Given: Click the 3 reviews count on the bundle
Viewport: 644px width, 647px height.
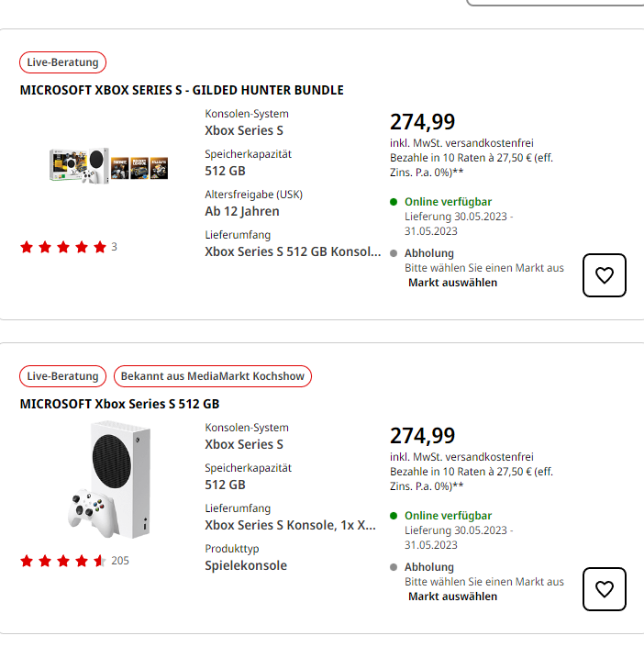Looking at the screenshot, I should 114,247.
